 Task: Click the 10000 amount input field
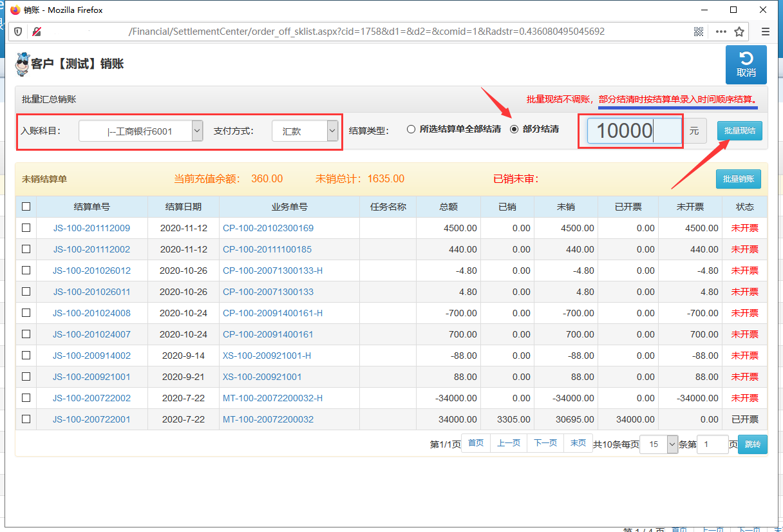(x=634, y=131)
